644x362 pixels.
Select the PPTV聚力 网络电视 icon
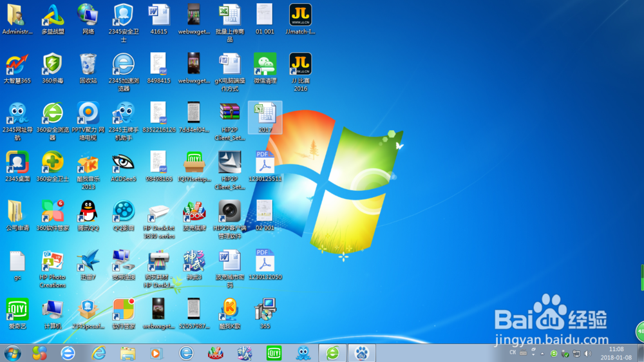[x=88, y=121]
